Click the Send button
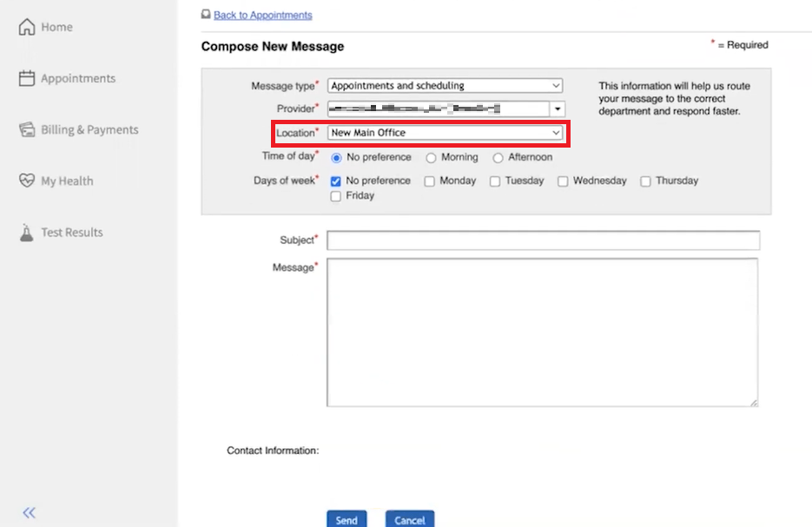 pyautogui.click(x=347, y=519)
